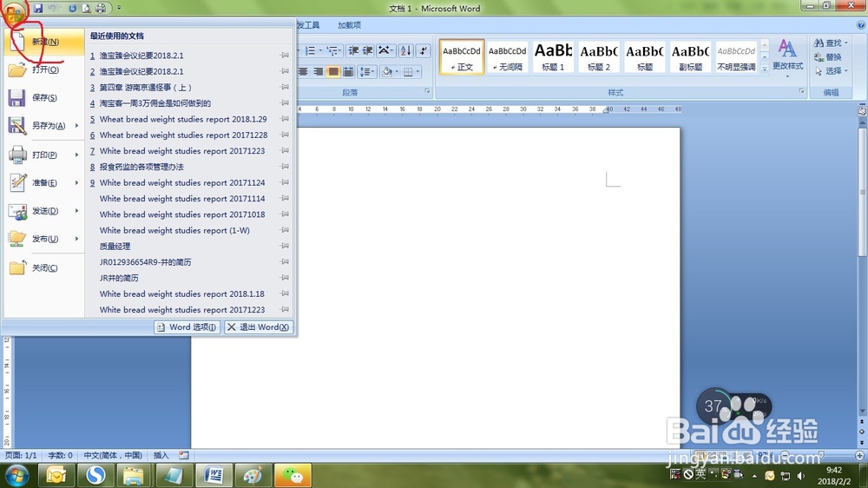Apply the 副标题 style

click(x=690, y=56)
